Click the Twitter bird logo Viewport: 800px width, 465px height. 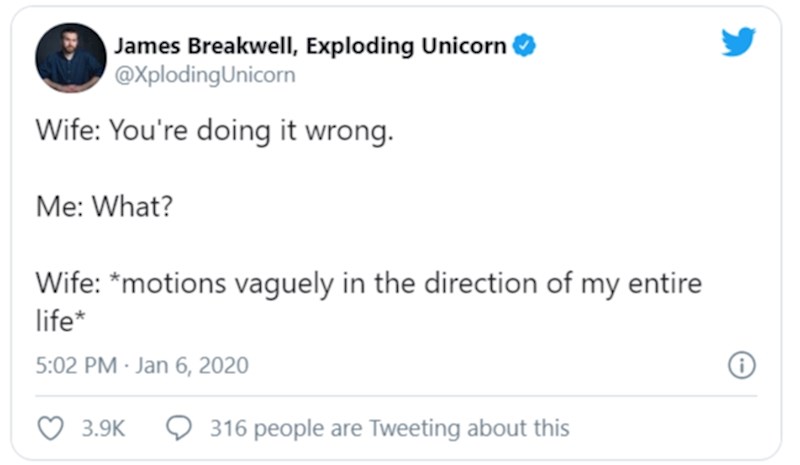point(738,42)
